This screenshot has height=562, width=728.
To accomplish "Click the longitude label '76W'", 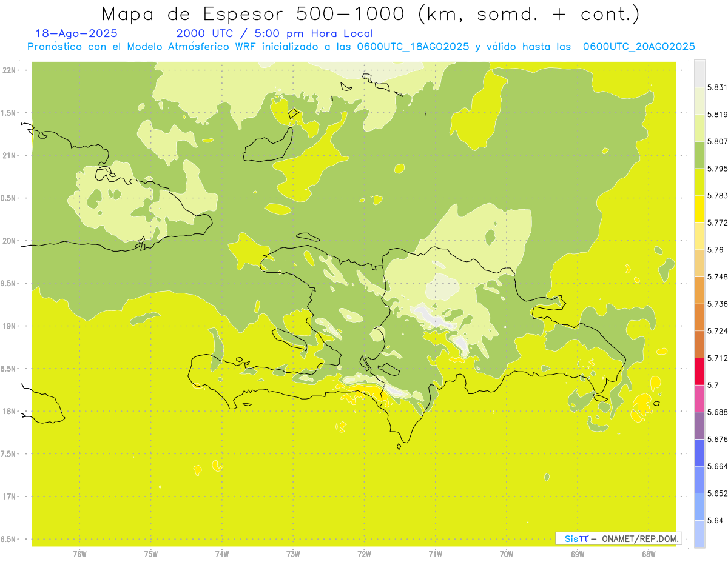I will click(x=79, y=554).
